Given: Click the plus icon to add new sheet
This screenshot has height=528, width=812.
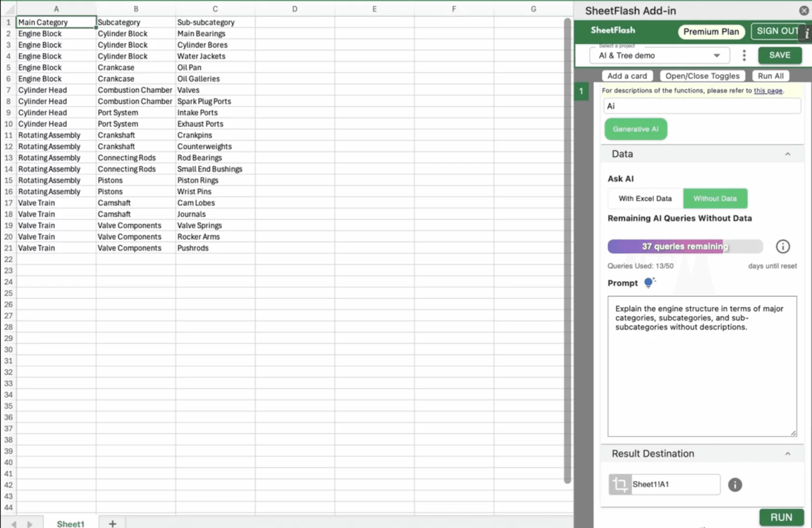Looking at the screenshot, I should (113, 523).
